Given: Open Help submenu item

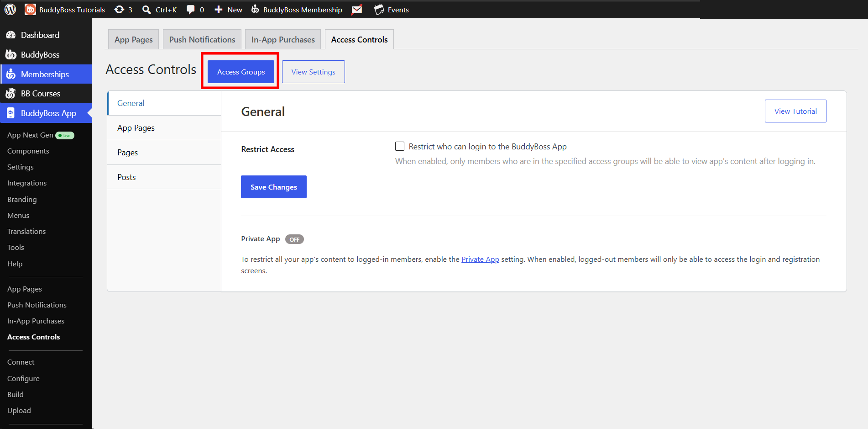Looking at the screenshot, I should pyautogui.click(x=15, y=264).
